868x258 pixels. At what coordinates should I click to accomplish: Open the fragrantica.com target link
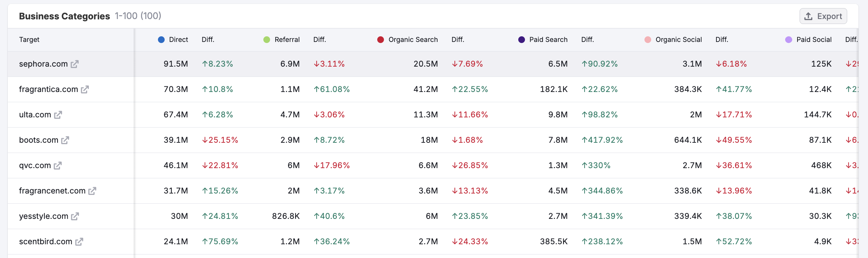49,89
